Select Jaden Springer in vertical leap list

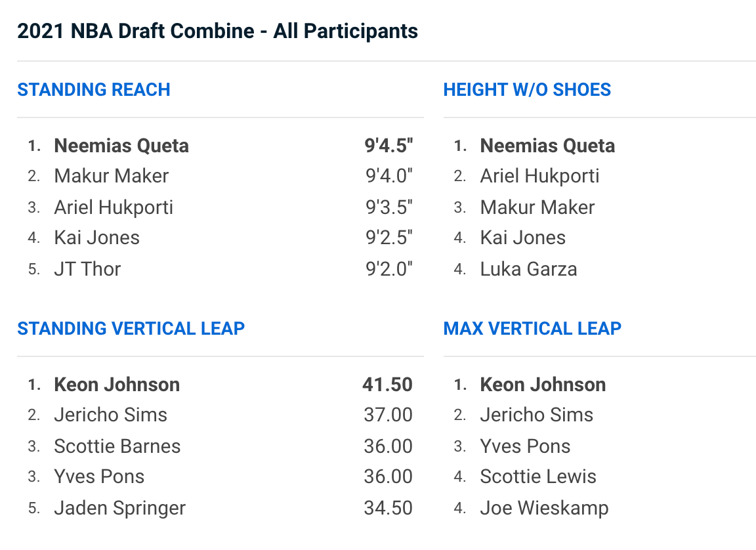[119, 508]
